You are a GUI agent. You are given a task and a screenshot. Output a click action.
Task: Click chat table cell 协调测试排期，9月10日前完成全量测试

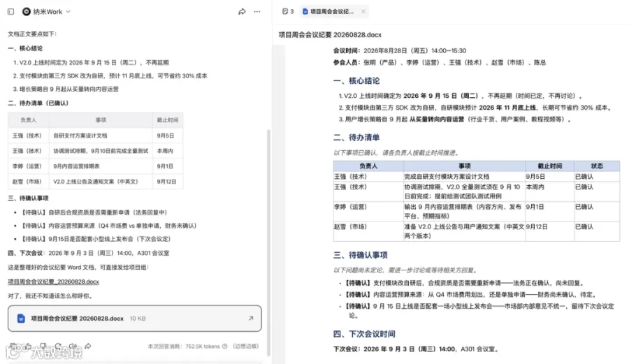101,151
